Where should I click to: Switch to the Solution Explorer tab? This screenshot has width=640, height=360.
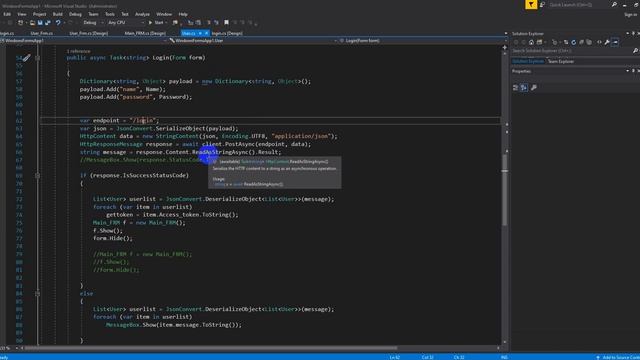(x=528, y=61)
